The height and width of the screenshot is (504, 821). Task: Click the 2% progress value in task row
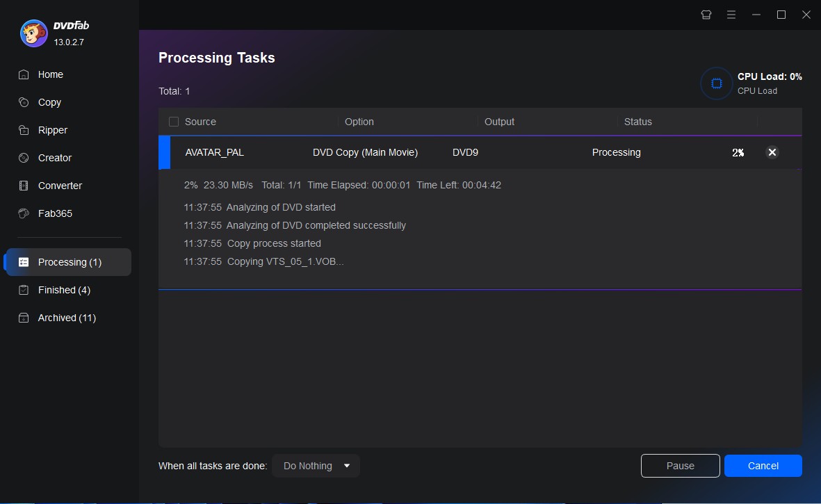point(738,152)
